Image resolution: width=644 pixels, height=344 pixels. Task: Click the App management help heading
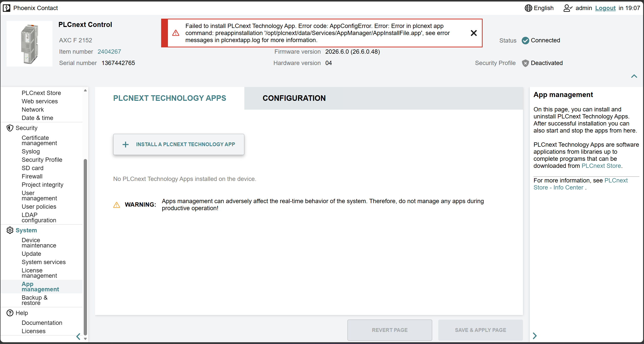point(563,95)
